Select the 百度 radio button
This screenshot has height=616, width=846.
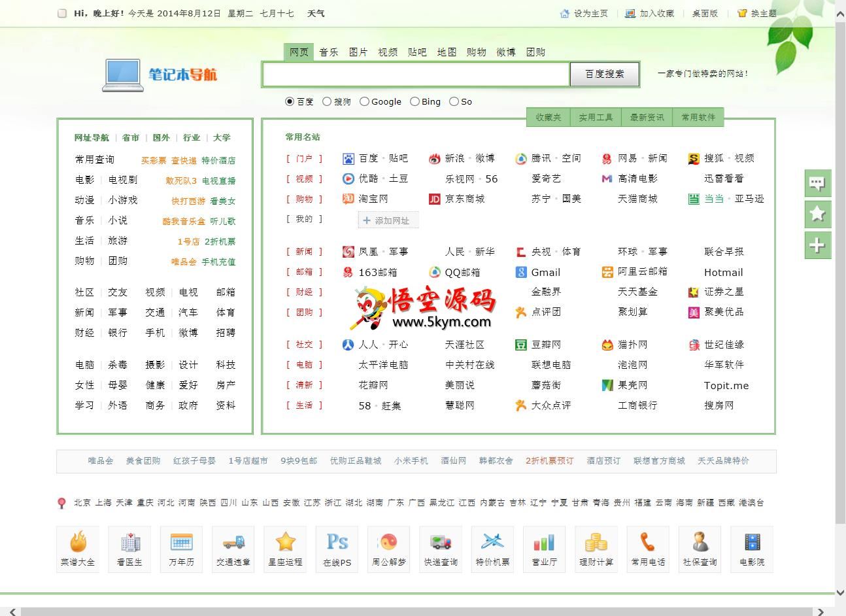(290, 101)
